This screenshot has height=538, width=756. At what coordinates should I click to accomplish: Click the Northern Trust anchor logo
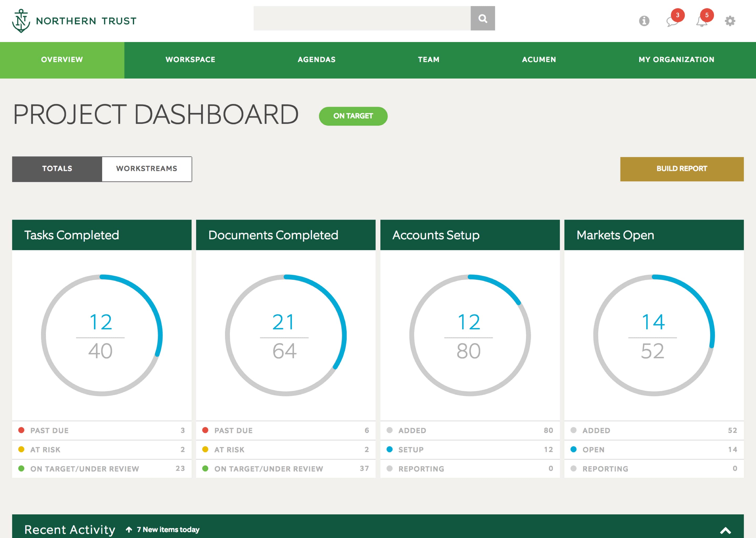[21, 21]
